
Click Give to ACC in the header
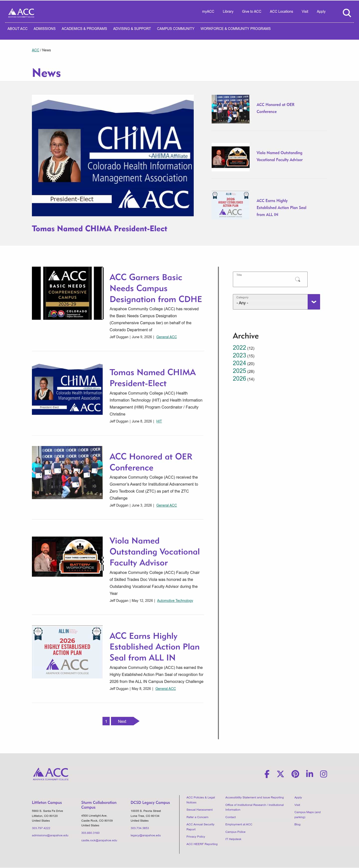(252, 11)
